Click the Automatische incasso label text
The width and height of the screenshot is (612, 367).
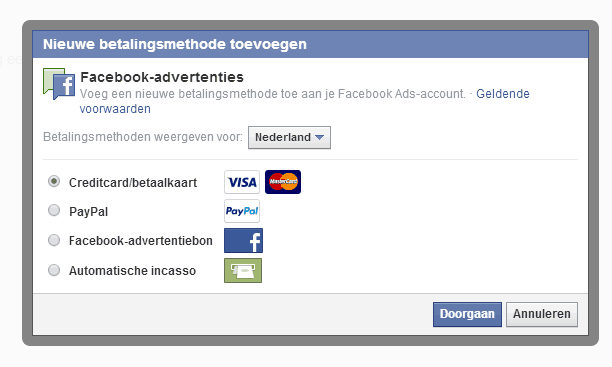(132, 271)
